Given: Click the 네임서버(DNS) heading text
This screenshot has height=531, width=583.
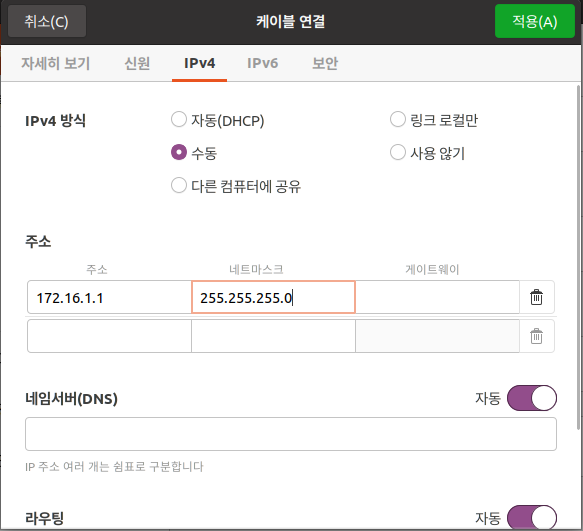Looking at the screenshot, I should [71, 399].
